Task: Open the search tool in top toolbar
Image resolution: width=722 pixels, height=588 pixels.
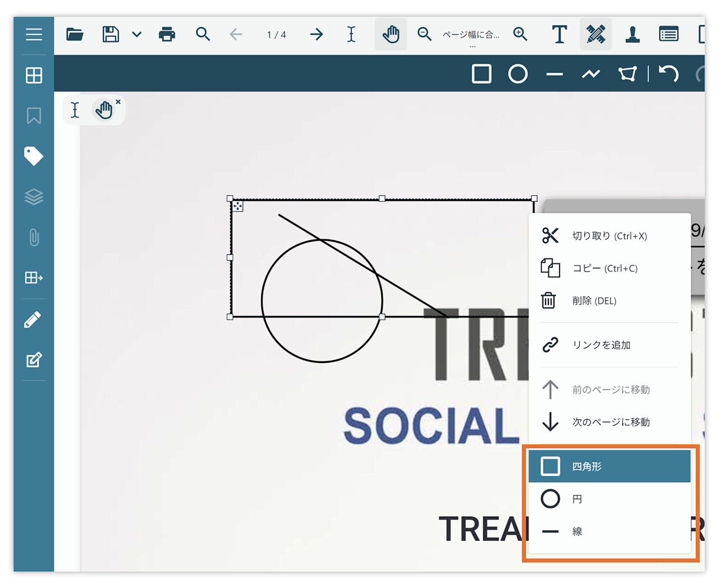Action: click(203, 34)
